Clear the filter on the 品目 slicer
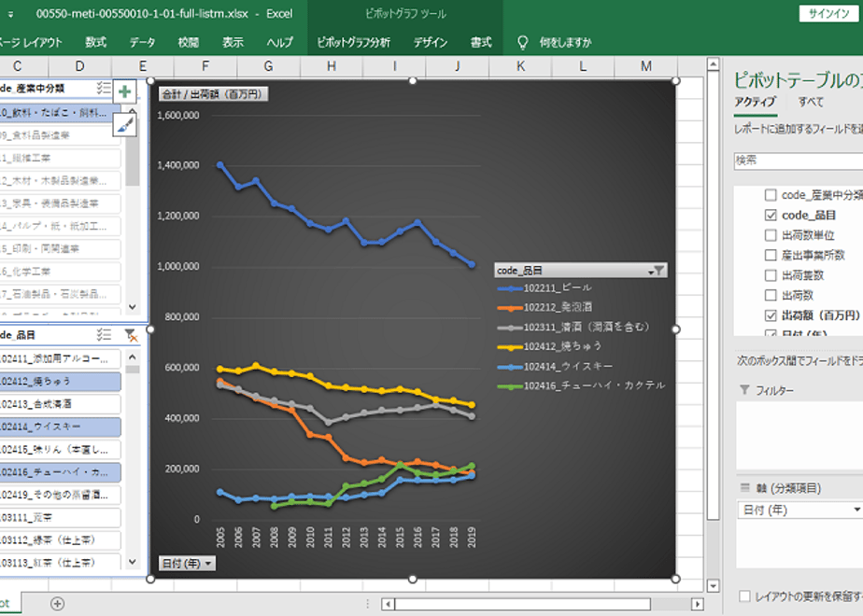This screenshot has width=863, height=616. pos(131,335)
